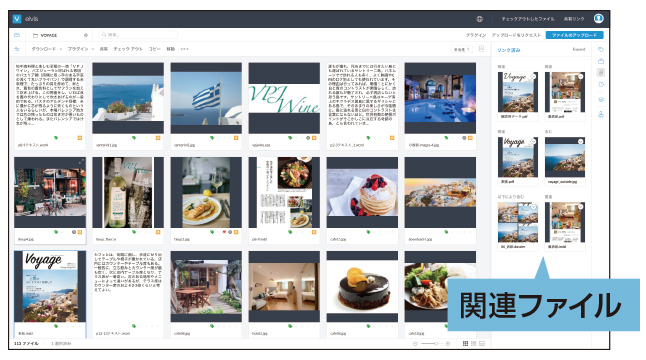Select the paperclip related-files sidebar icon
The width and height of the screenshot is (646, 360).
point(601,73)
